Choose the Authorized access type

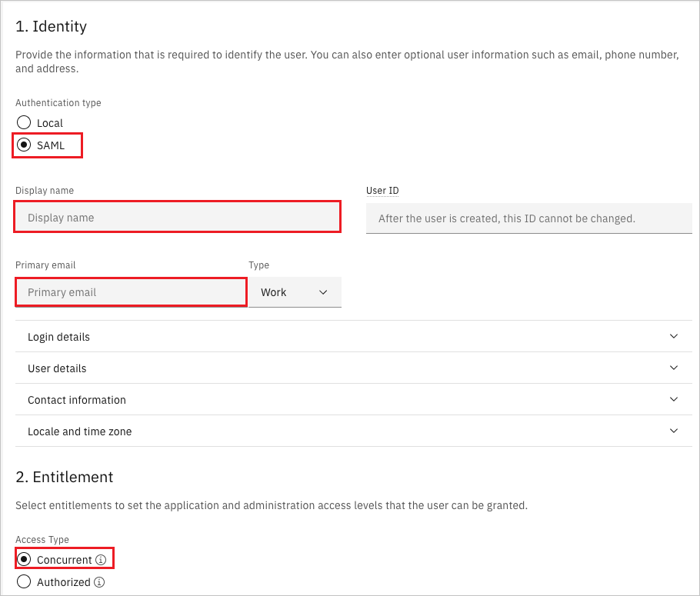coord(24,581)
